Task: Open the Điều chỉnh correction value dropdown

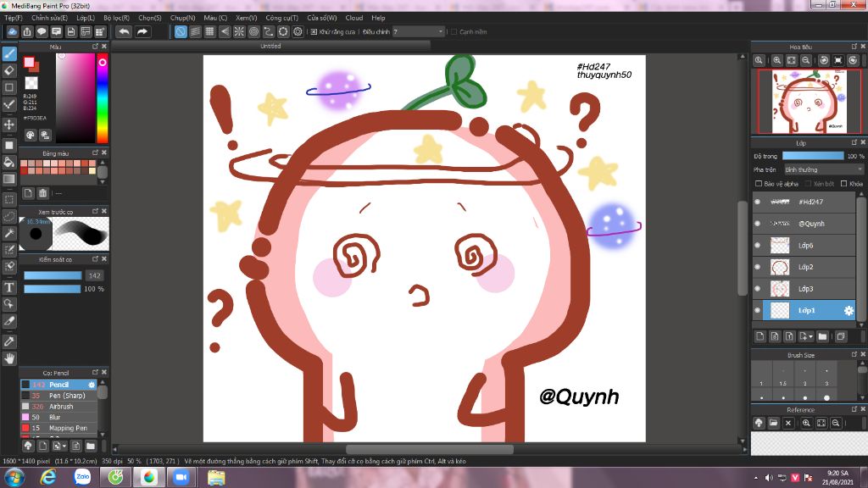Action: (419, 32)
